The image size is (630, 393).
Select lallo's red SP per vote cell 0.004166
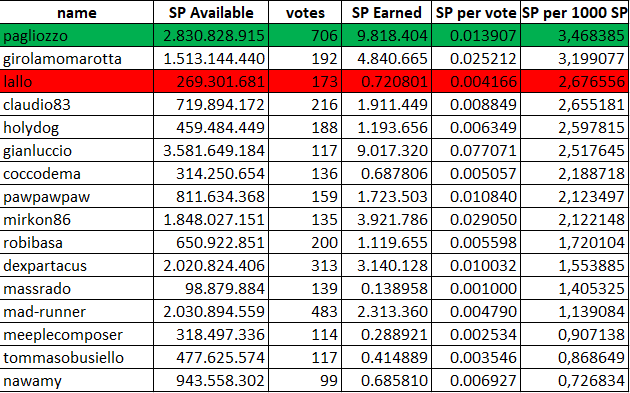476,82
